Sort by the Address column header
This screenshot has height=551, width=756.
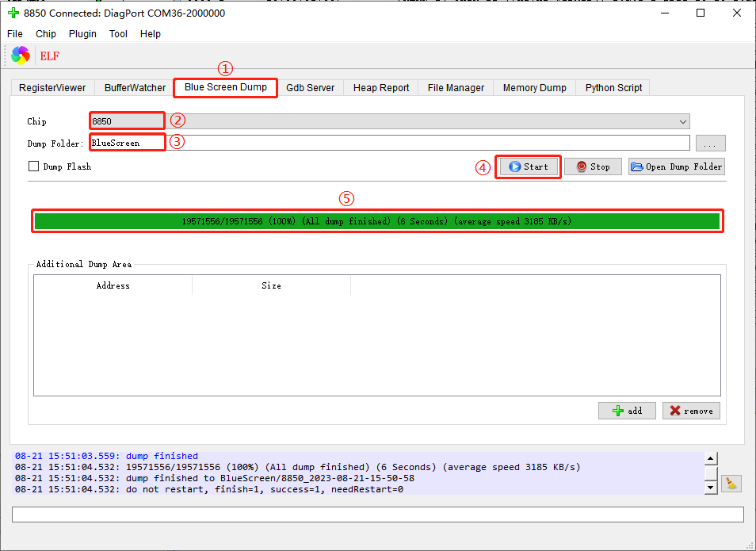113,285
